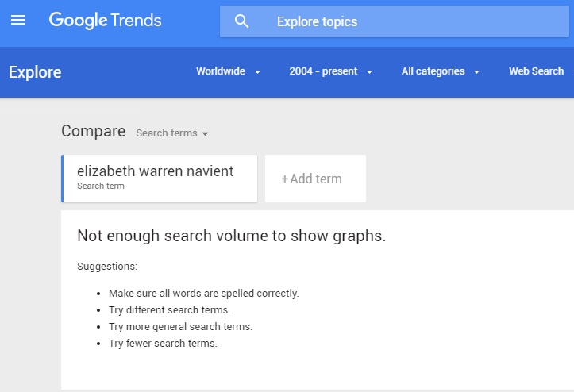Click 'Try more general search terms.' suggestion
Viewport: 574px width, 392px height.
pyautogui.click(x=180, y=326)
